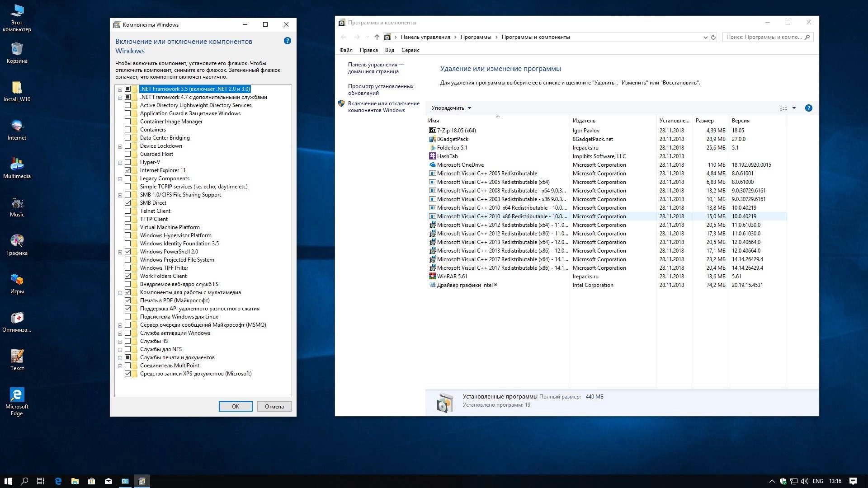Open the Правка menu
Screen dimensions: 868x488
click(x=368, y=50)
